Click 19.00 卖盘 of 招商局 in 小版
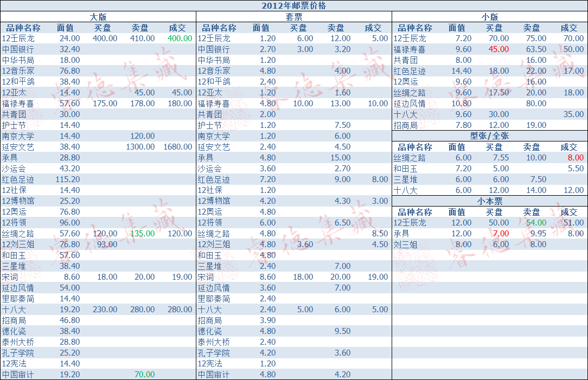The width and height of the screenshot is (588, 380). tap(536, 125)
